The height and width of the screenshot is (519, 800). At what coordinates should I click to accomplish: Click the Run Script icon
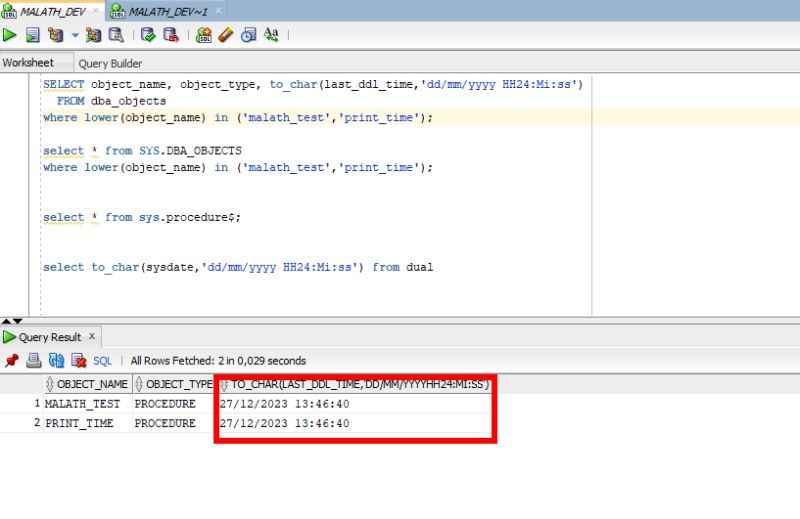click(33, 35)
